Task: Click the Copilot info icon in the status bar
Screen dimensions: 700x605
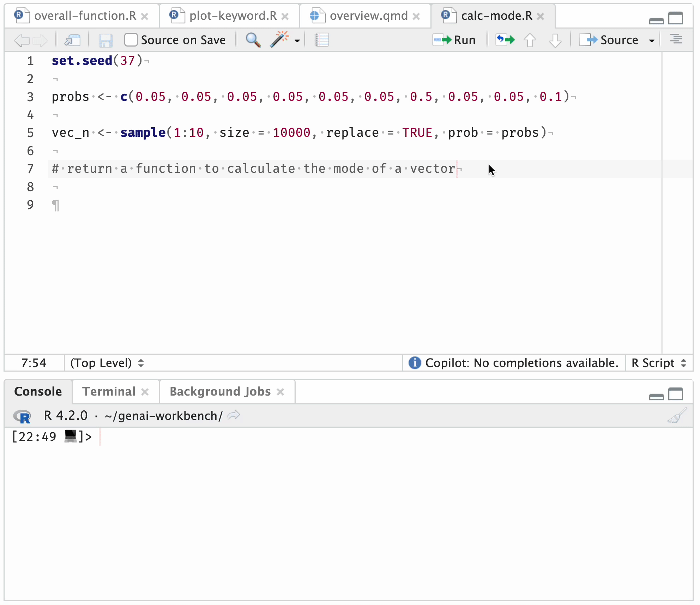Action: pyautogui.click(x=415, y=363)
